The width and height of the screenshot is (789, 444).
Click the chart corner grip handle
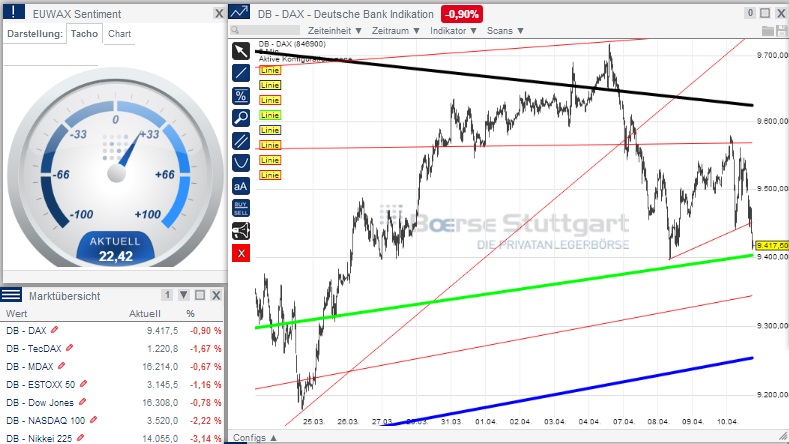tap(783, 437)
